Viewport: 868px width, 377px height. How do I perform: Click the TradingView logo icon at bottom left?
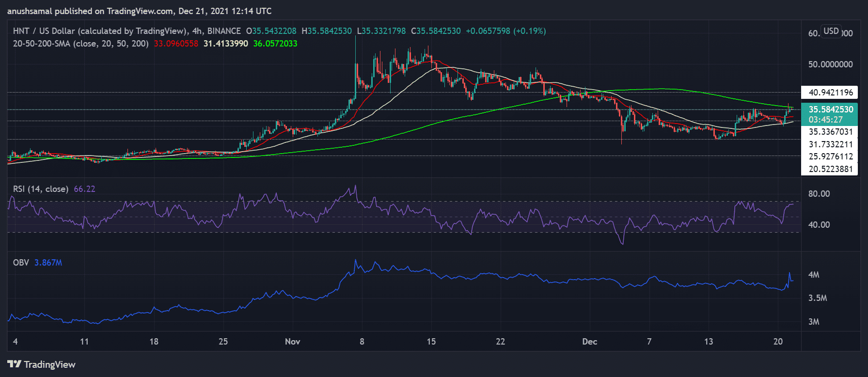pos(14,364)
